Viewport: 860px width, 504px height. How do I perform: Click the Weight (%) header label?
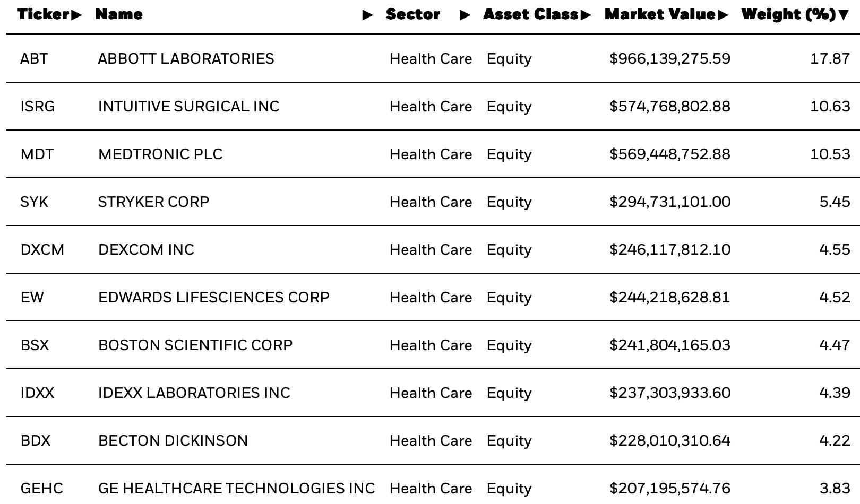789,14
